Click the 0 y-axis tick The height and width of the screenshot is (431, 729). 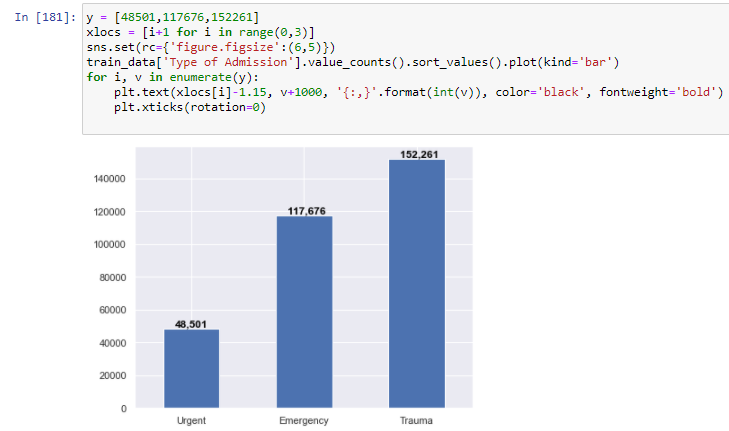124,409
